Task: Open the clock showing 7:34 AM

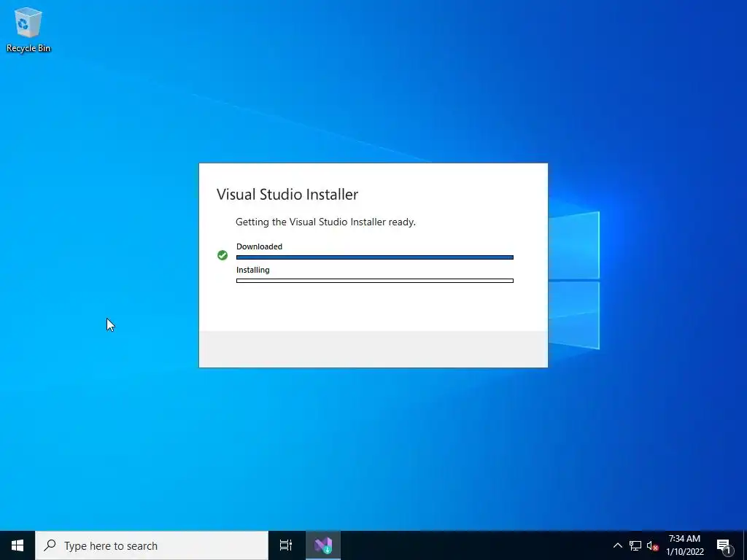Action: click(684, 545)
